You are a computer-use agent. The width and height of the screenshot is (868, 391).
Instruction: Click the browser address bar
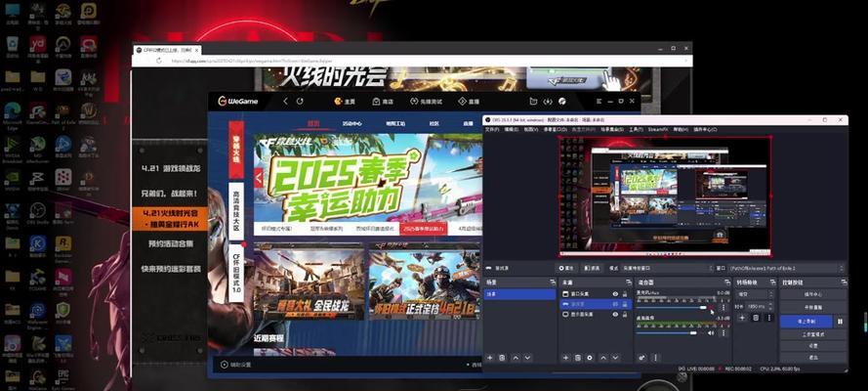click(412, 61)
